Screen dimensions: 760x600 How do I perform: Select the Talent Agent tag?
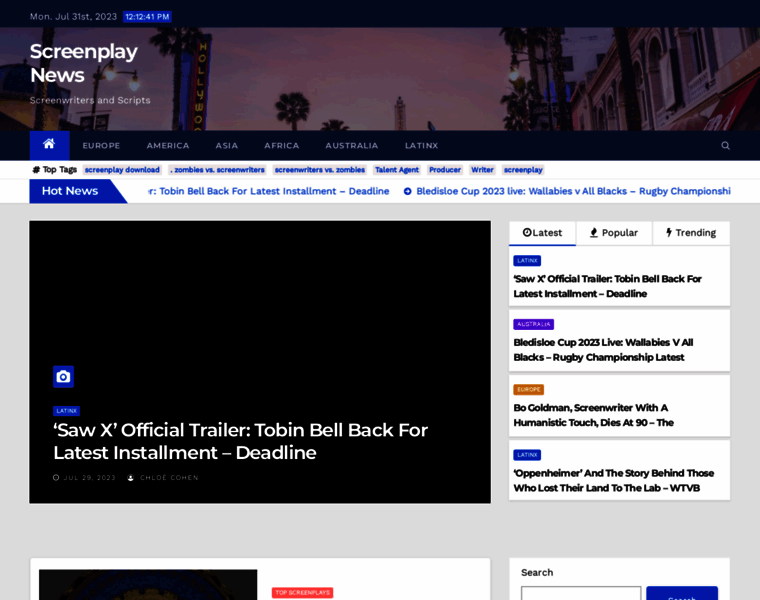396,170
